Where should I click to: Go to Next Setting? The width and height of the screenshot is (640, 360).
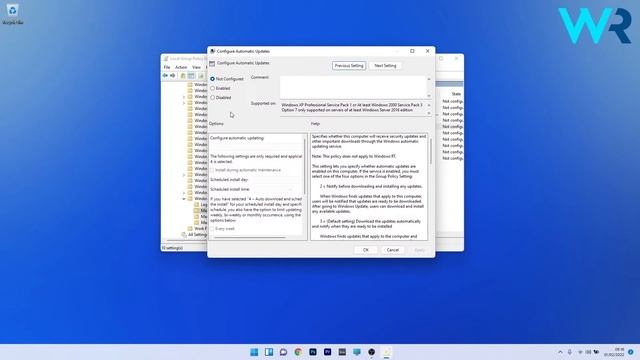[x=385, y=66]
